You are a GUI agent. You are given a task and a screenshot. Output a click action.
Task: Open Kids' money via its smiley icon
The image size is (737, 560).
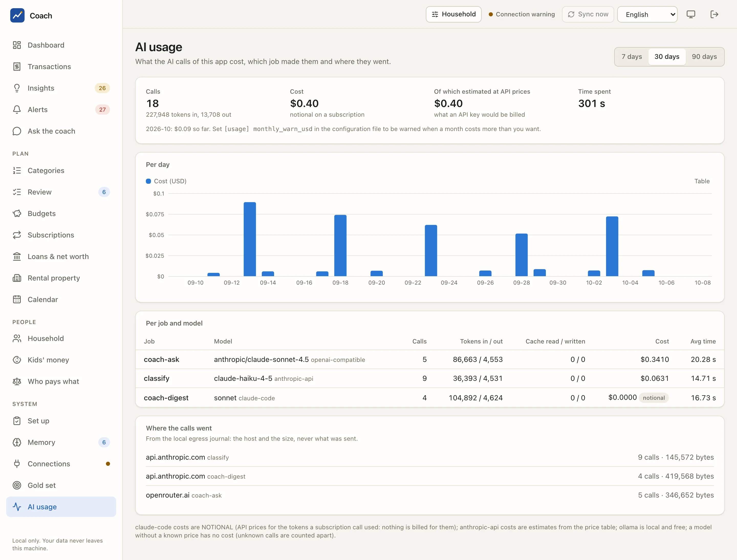coord(17,360)
